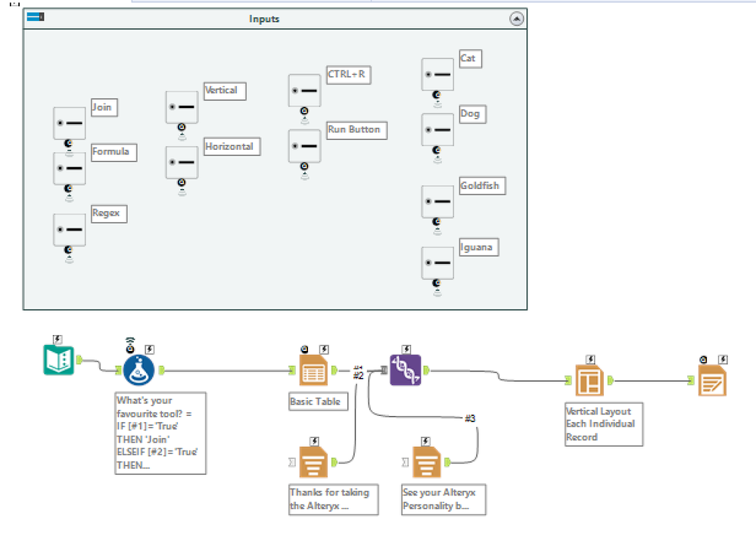Image resolution: width=756 pixels, height=540 pixels.
Task: Select the Vertical radio button tool
Action: [182, 107]
